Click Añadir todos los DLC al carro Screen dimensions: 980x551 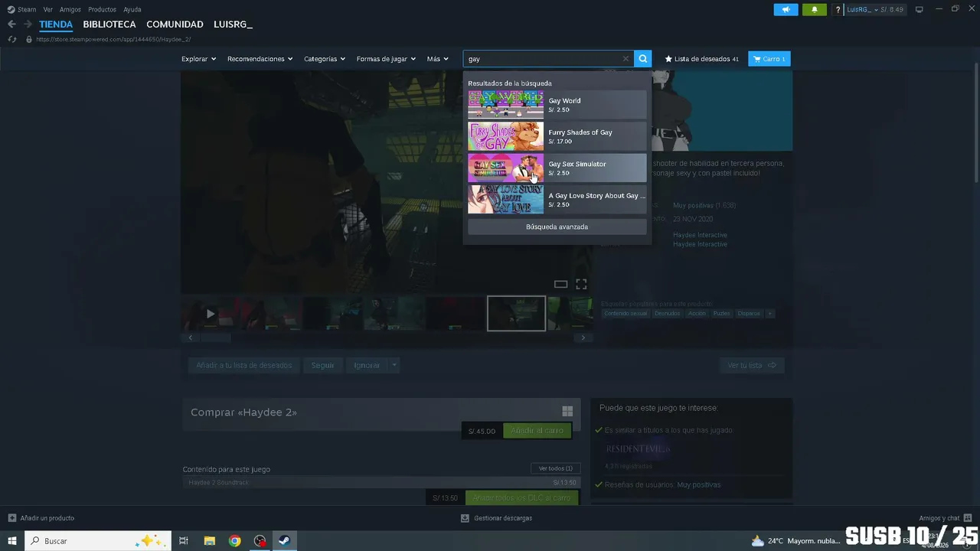click(521, 498)
